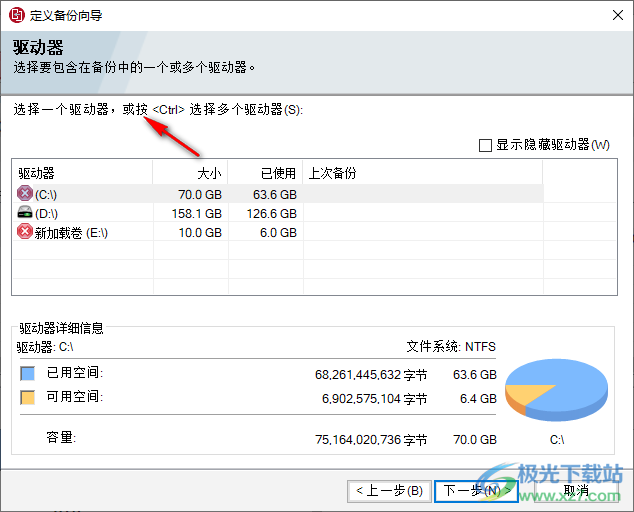
Task: Enable the 显示隐藏驱动器 checkbox
Action: (x=485, y=145)
